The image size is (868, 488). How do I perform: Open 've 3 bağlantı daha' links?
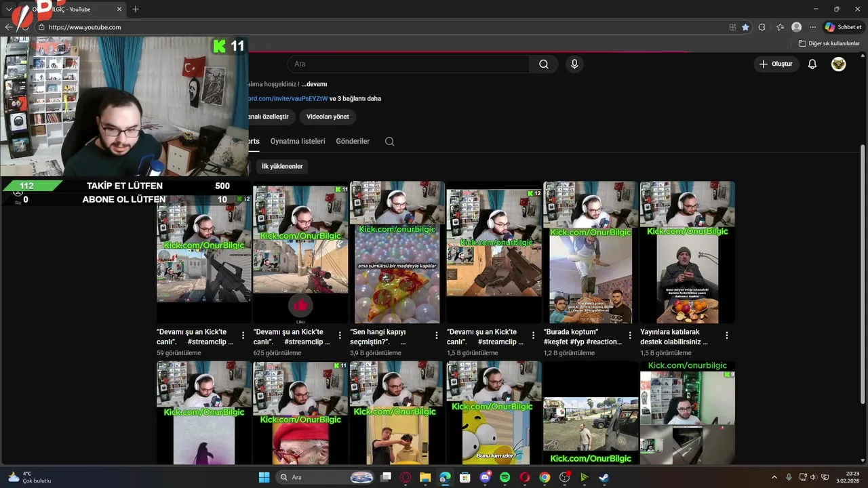pos(355,98)
